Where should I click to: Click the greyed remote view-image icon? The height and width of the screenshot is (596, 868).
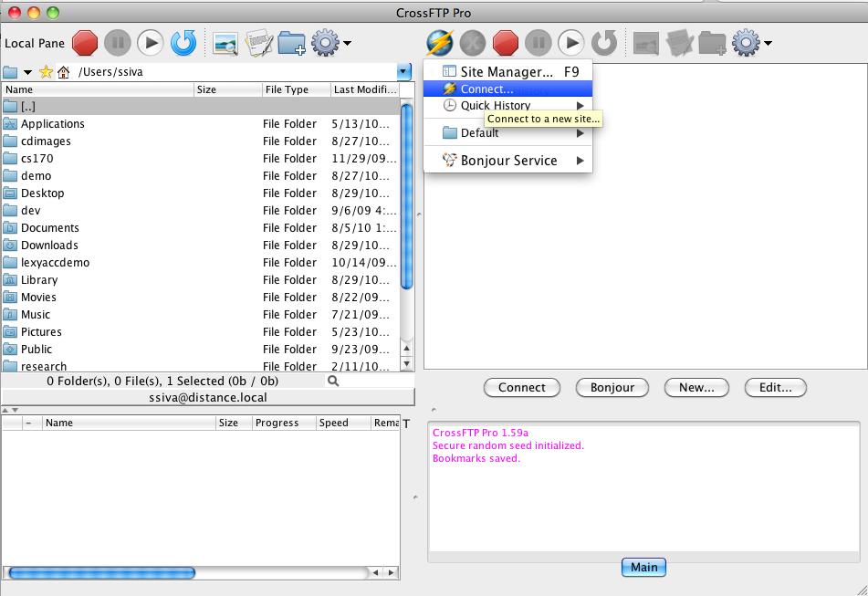point(646,43)
